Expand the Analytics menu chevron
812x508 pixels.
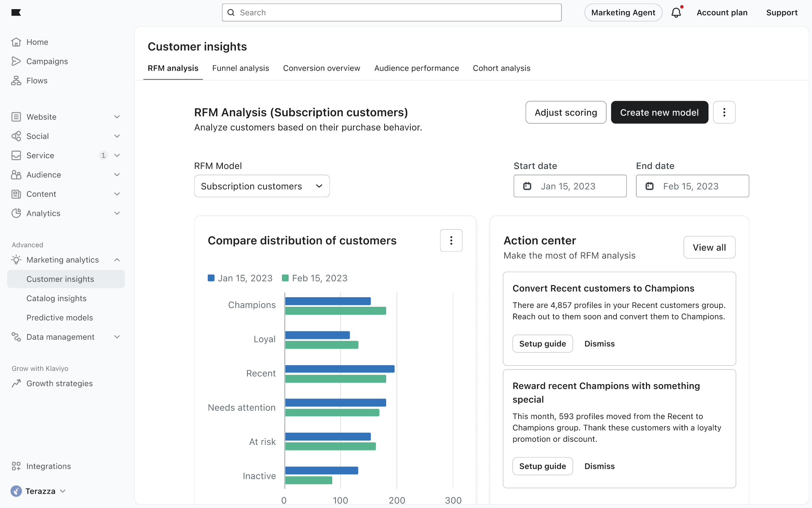[x=117, y=213]
